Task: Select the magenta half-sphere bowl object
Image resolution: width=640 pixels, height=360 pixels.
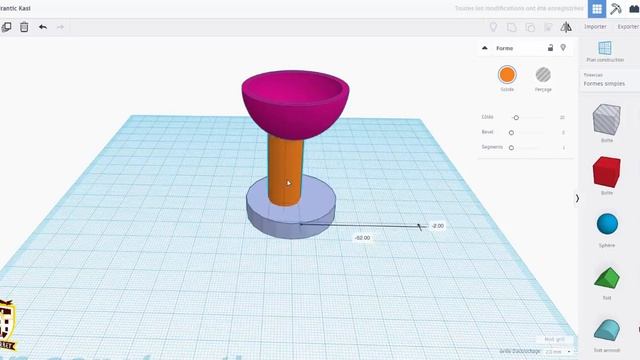Action: [x=295, y=104]
